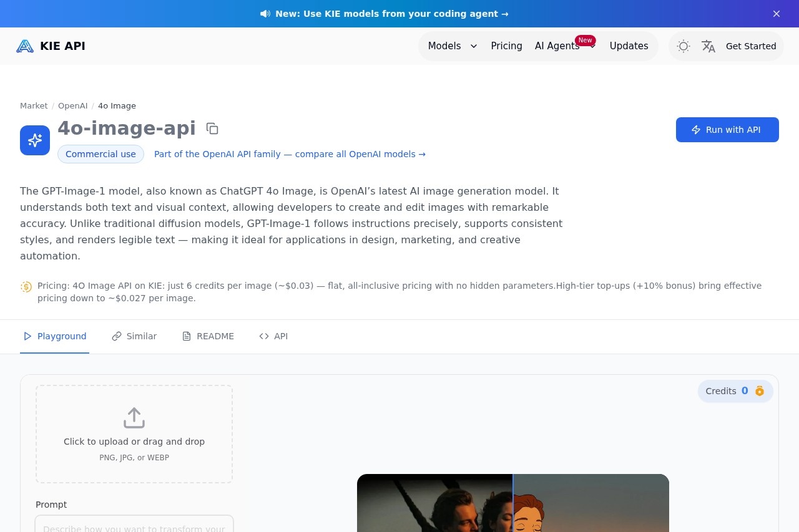
Task: Click the red New badge on AI Agents
Action: [585, 40]
